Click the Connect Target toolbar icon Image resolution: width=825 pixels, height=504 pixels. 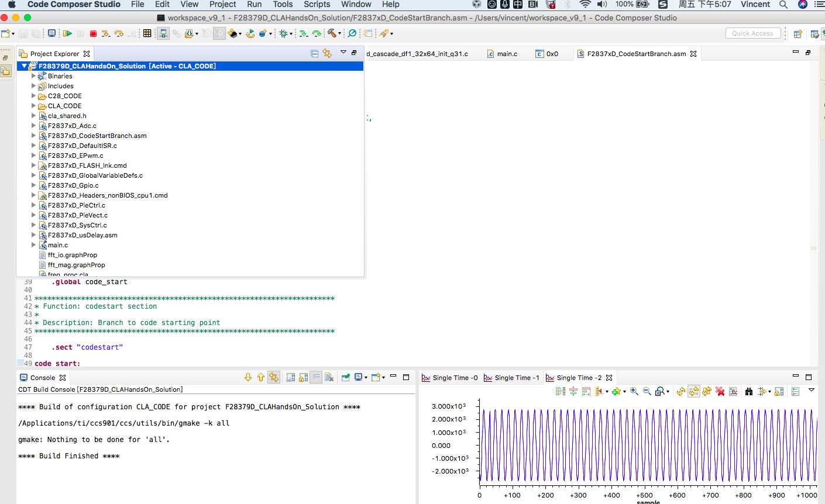pos(163,33)
